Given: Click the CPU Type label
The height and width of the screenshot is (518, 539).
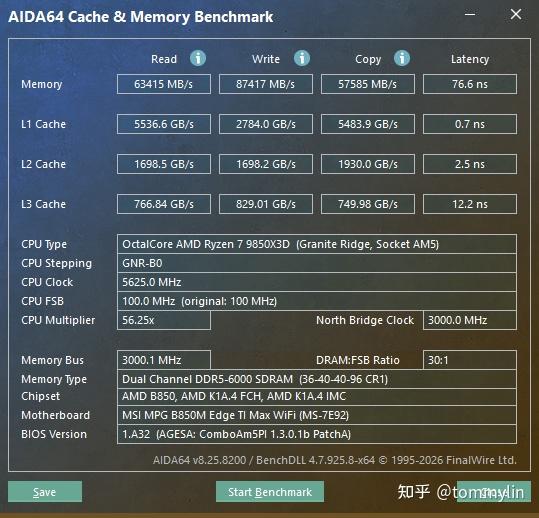Looking at the screenshot, I should pyautogui.click(x=44, y=244).
